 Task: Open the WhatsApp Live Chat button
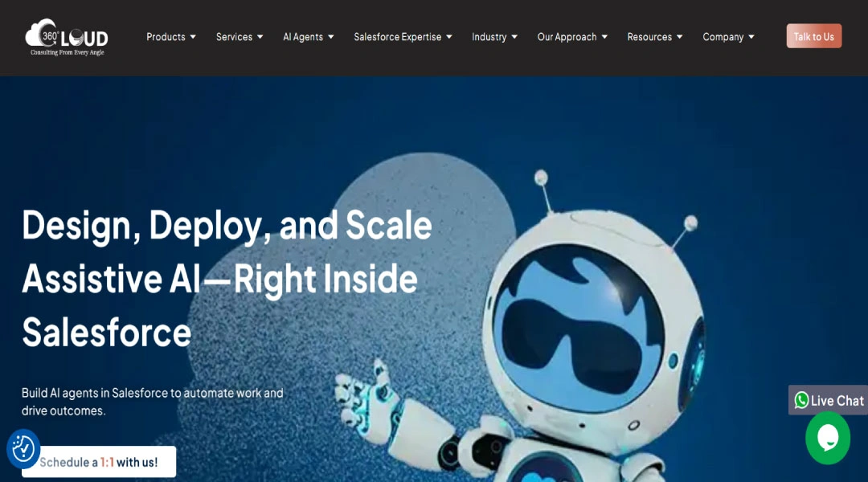828,400
